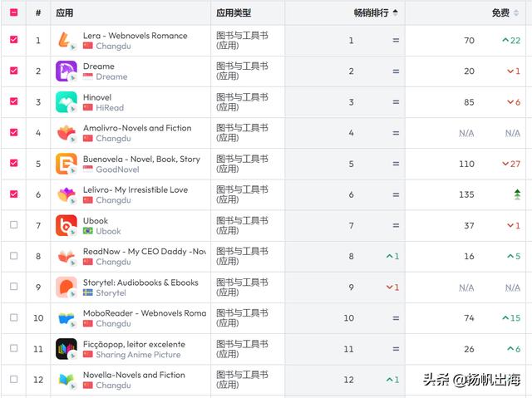Click the MoboReader app icon
Image resolution: width=532 pixels, height=398 pixels.
pyautogui.click(x=66, y=318)
